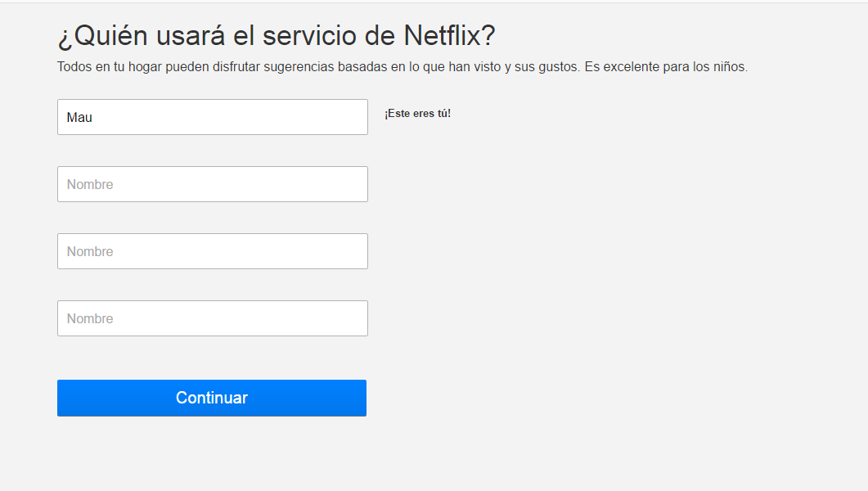
Task: Click the subtitle sentence starting with Todos
Action: (x=402, y=67)
